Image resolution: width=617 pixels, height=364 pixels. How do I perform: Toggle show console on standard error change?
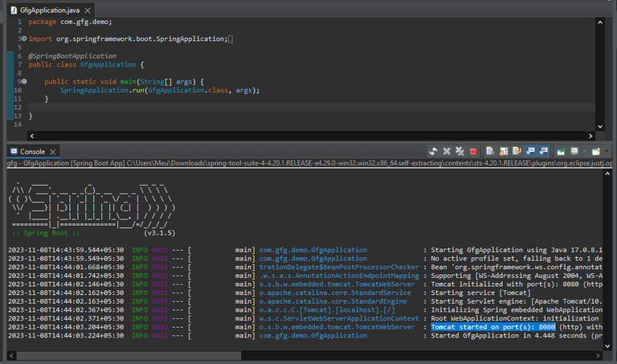[544, 151]
